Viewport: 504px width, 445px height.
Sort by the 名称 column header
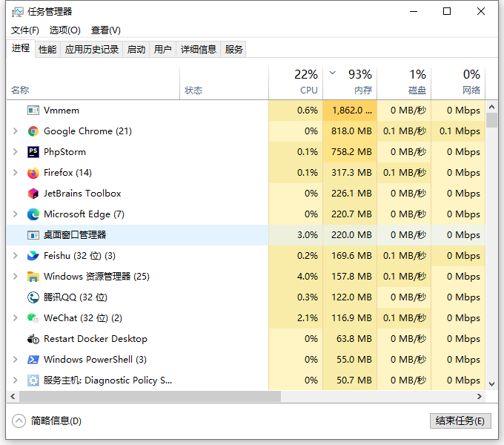tap(93, 84)
